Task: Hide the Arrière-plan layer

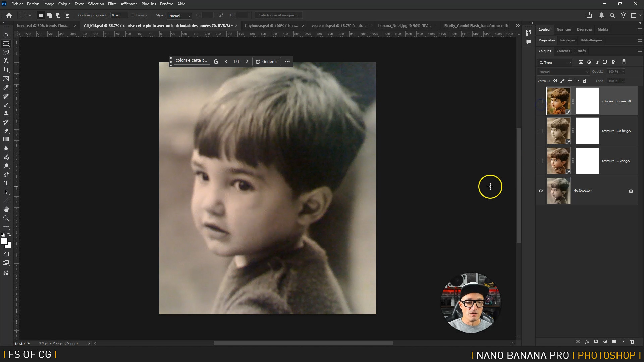Action: pyautogui.click(x=541, y=191)
